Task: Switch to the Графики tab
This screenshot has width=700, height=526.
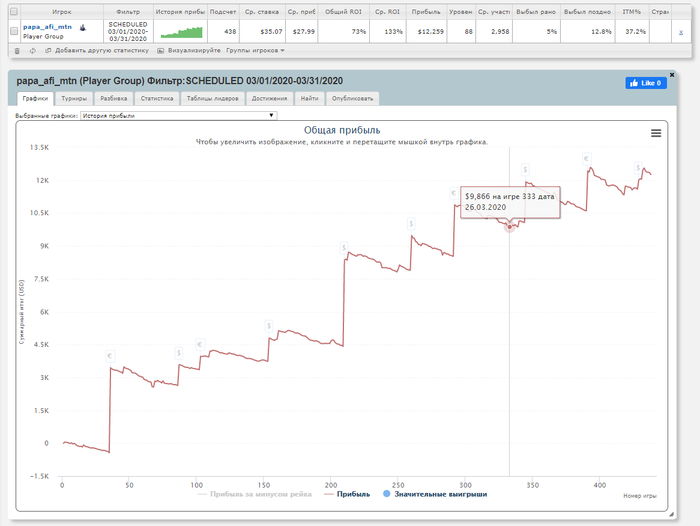Action: pos(35,98)
